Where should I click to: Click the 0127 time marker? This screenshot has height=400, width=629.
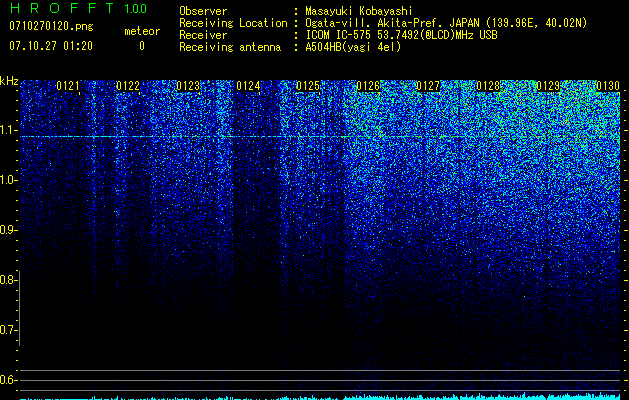(428, 86)
